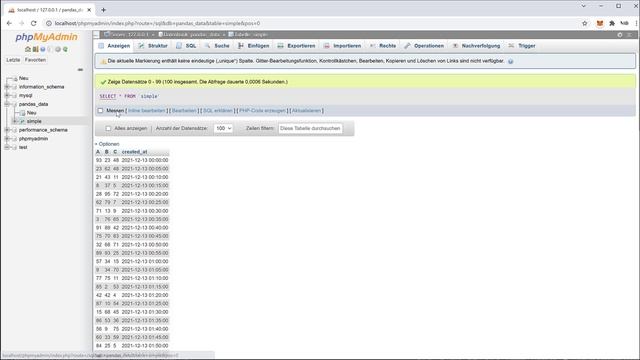Click the simple table icon in tree
This screenshot has height=360, width=640.
[22, 121]
